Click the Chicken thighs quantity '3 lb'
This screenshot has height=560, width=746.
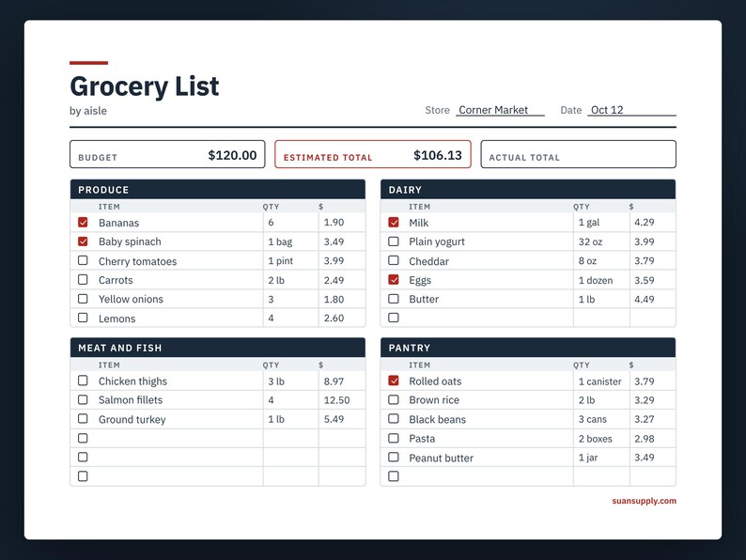coord(276,381)
